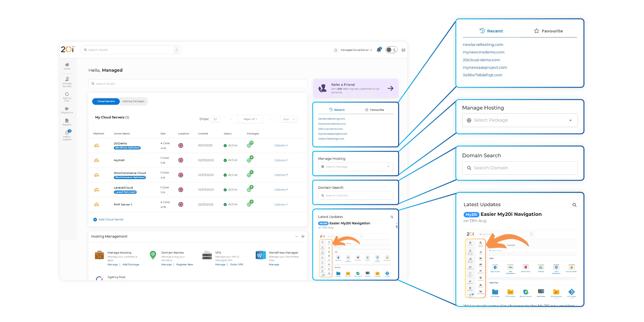Go to the previous servers page
This screenshot has width=644, height=322.
click(230, 119)
